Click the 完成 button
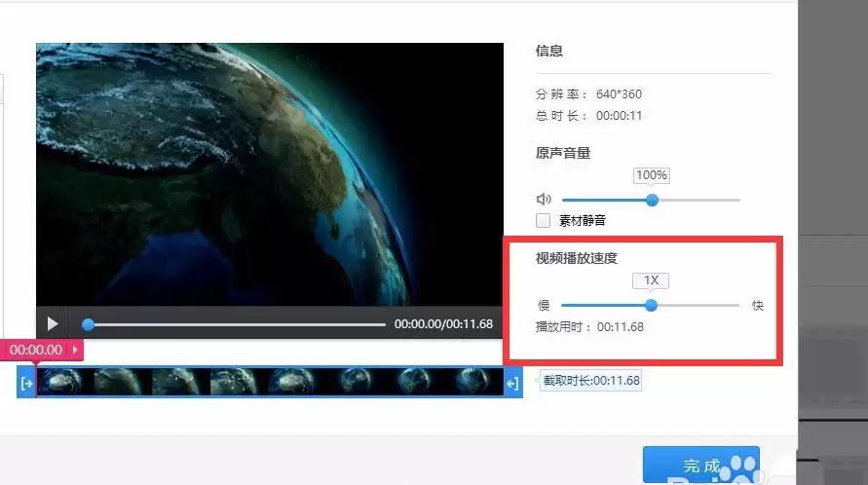 [x=700, y=466]
